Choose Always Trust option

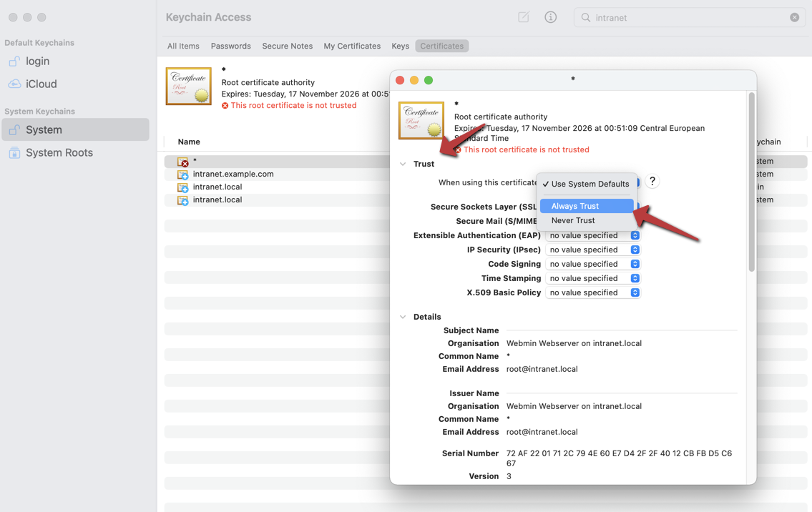point(587,206)
